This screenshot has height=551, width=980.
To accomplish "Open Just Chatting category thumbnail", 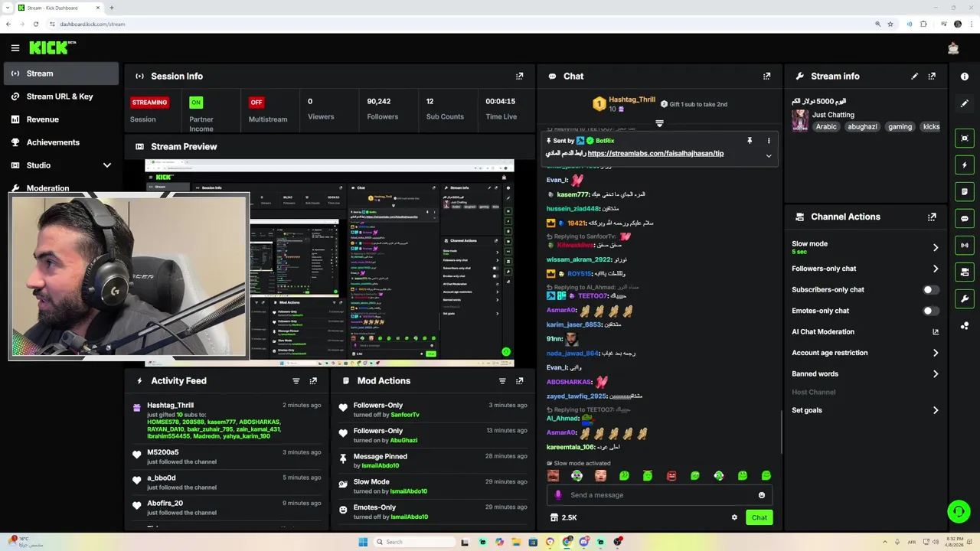I will (x=800, y=121).
